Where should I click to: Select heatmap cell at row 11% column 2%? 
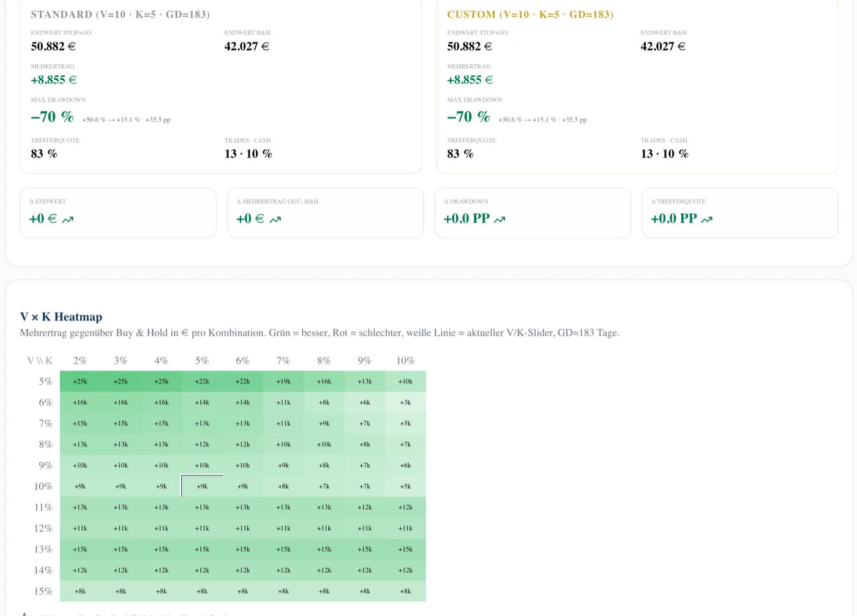[80, 507]
